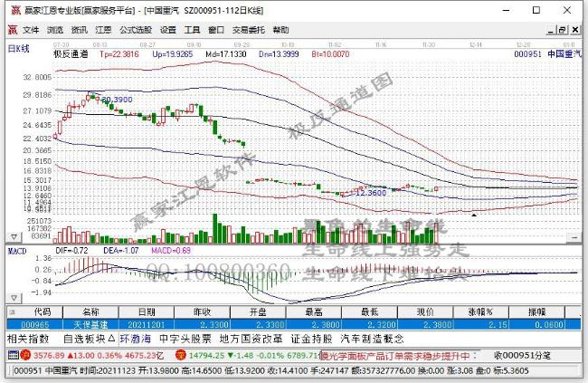Switch to the 证金持股 tab
This screenshot has width=588, height=383.
pos(311,339)
